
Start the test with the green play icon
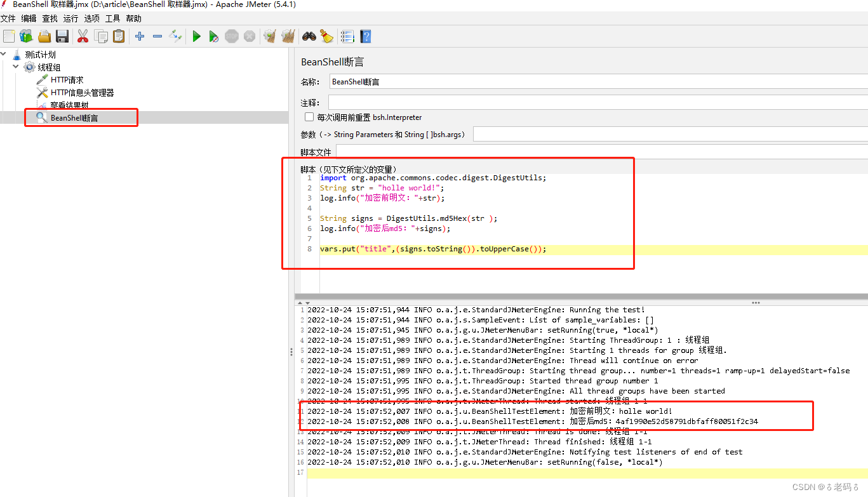point(197,36)
